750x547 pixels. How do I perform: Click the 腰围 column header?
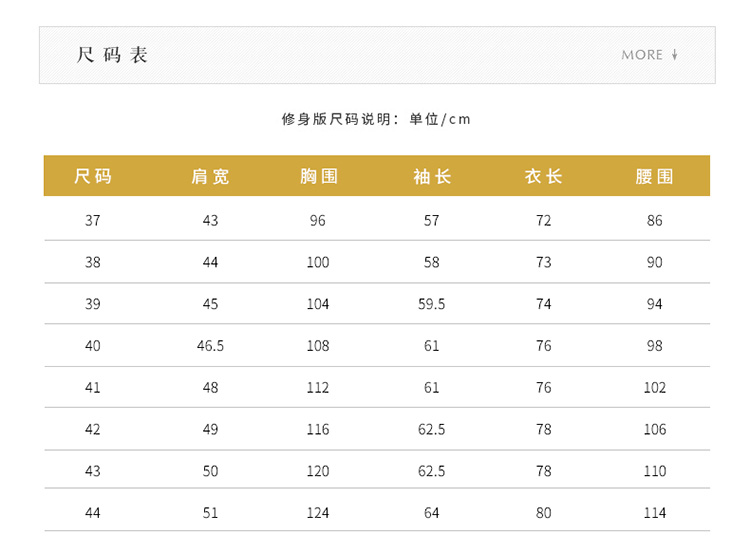(x=655, y=177)
